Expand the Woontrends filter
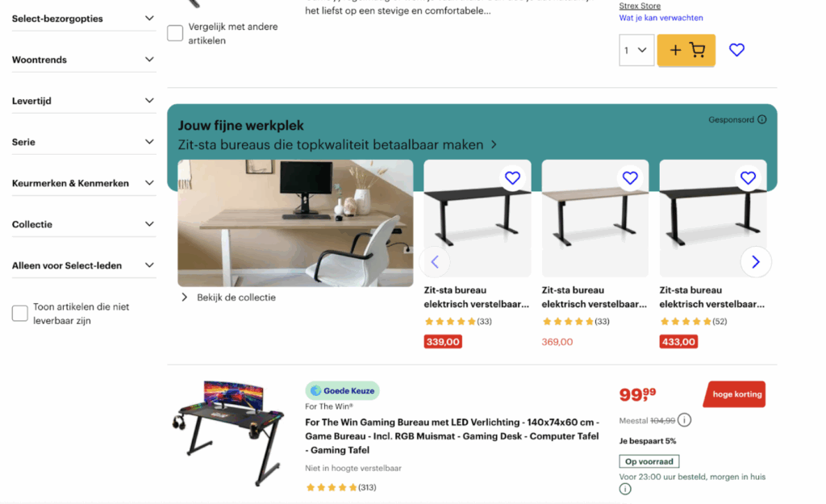 click(84, 60)
